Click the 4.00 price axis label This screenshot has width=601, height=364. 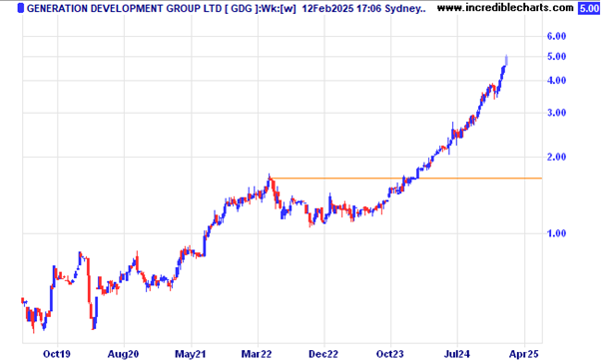click(556, 81)
